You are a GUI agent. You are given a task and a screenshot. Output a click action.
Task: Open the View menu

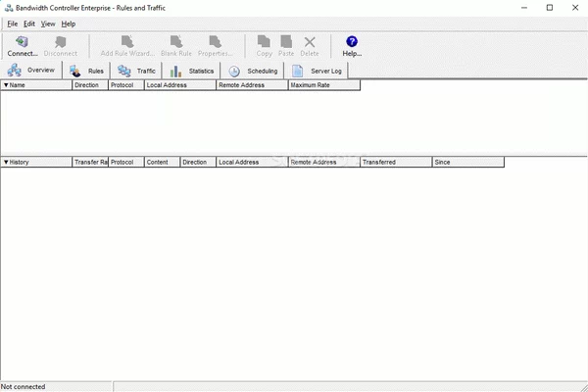48,24
